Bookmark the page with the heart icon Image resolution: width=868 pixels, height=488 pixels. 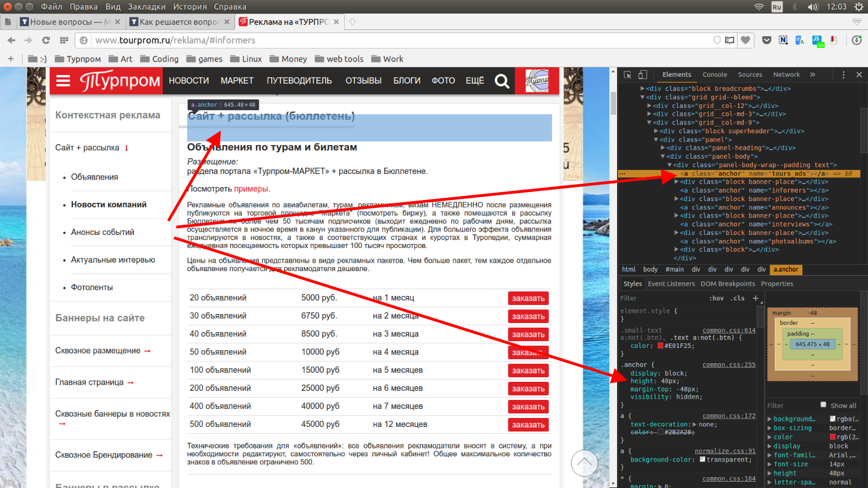[x=745, y=40]
